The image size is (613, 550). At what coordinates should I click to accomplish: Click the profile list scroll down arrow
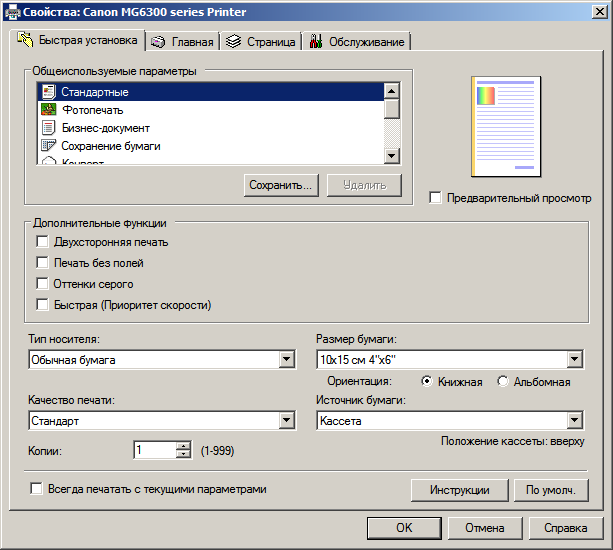[392, 156]
